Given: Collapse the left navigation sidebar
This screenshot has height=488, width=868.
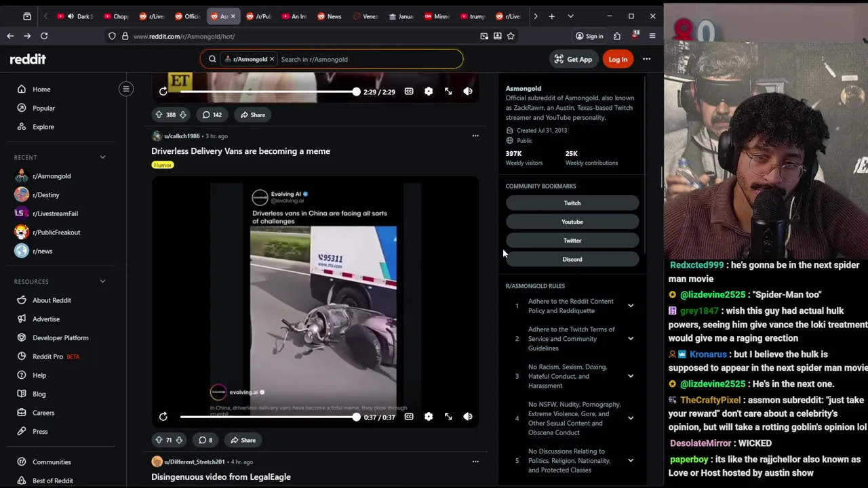Looking at the screenshot, I should tap(126, 89).
